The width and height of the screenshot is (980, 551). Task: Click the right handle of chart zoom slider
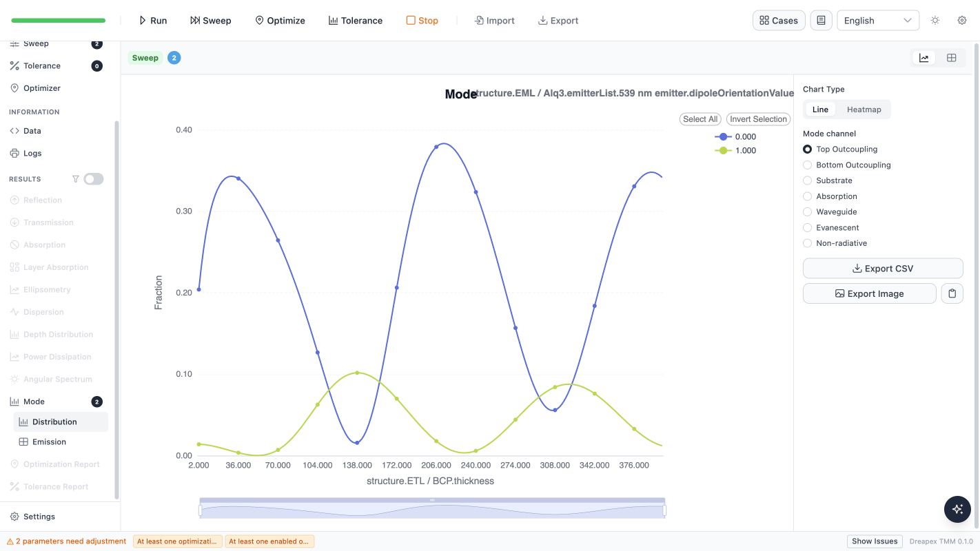[x=665, y=510]
